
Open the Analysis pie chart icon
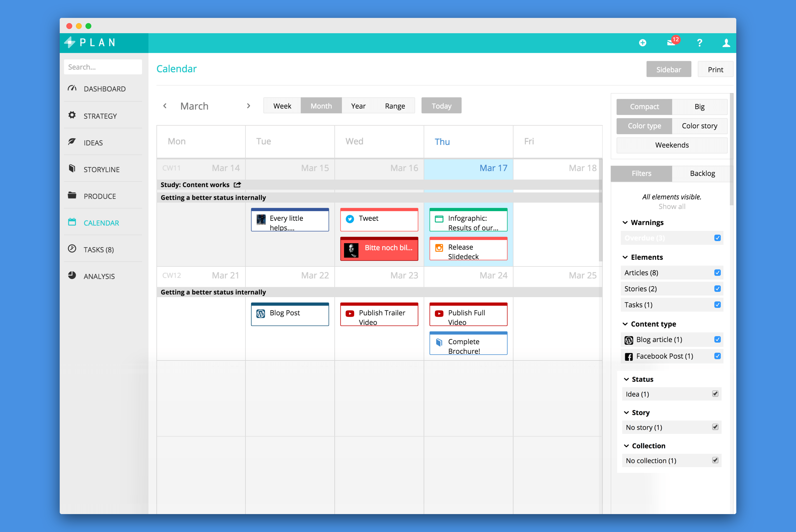[x=72, y=275]
